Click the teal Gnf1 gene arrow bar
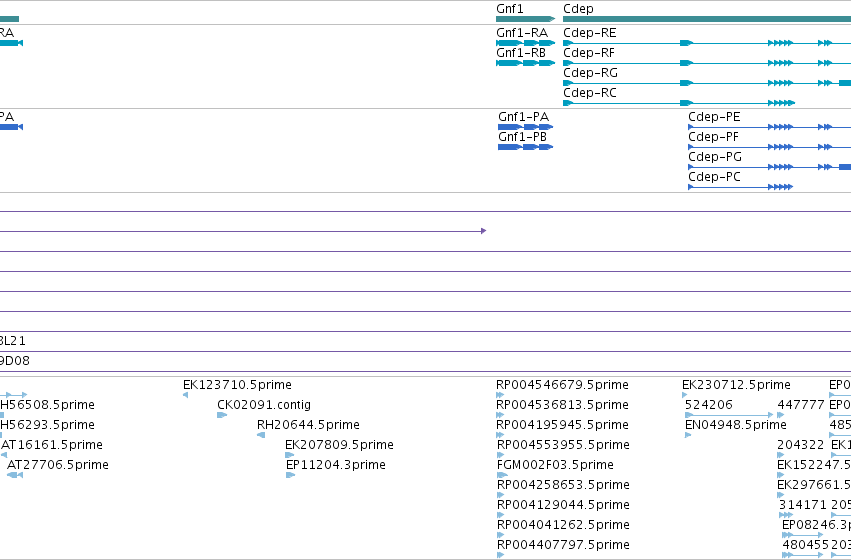Viewport: 851px width, 560px height. coord(525,19)
